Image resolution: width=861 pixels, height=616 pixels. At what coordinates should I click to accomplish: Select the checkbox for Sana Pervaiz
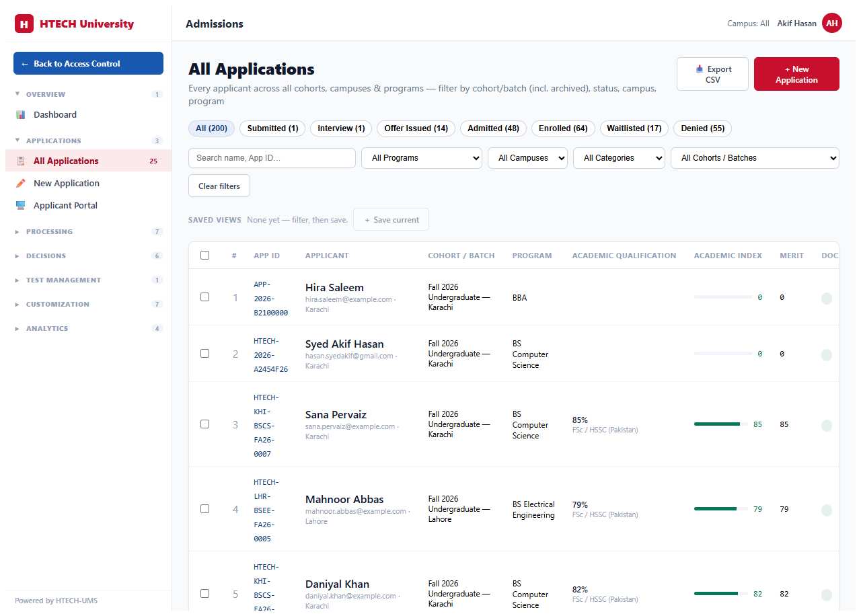(205, 424)
